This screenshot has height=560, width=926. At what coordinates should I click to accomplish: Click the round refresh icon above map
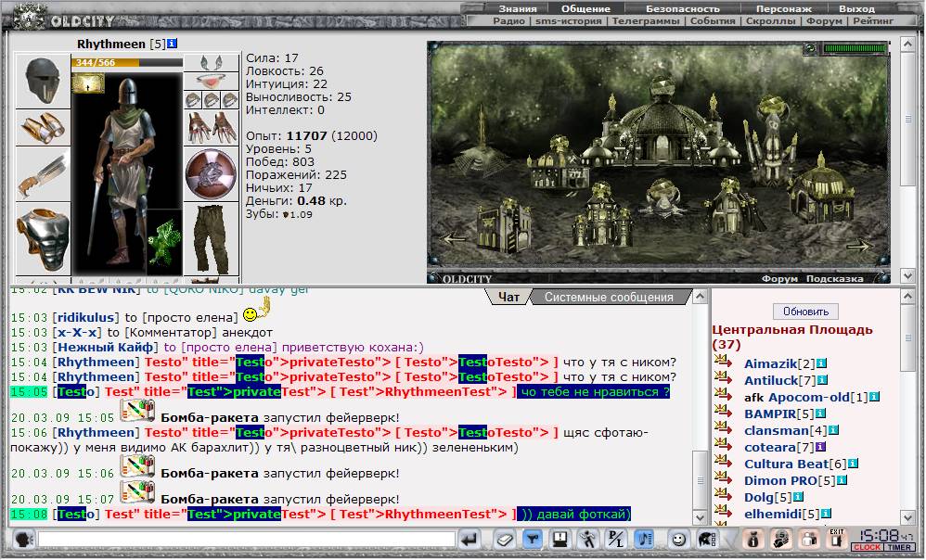[812, 48]
